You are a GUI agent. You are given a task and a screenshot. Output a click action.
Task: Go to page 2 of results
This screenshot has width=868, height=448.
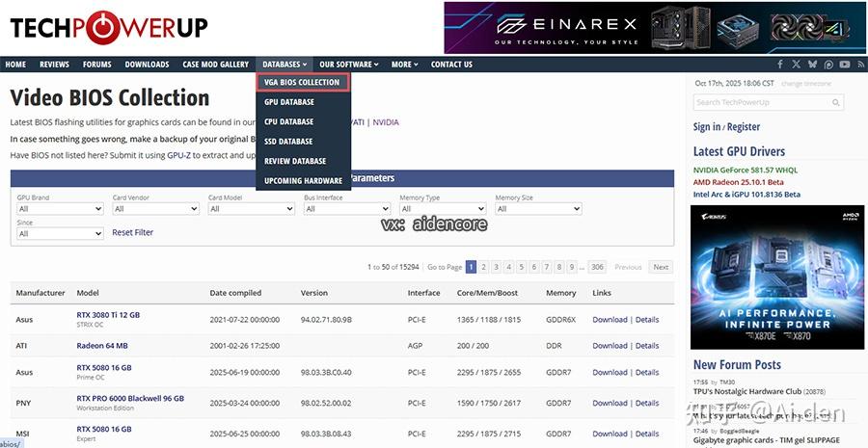pyautogui.click(x=484, y=267)
